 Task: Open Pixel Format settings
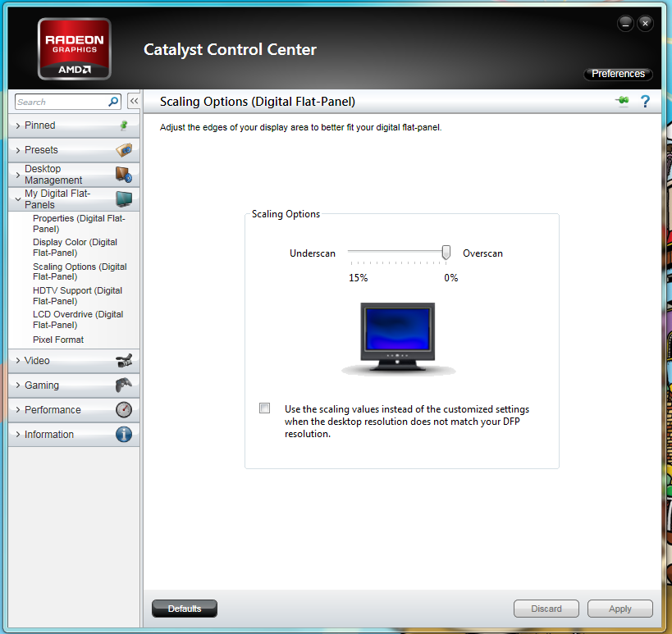click(57, 340)
